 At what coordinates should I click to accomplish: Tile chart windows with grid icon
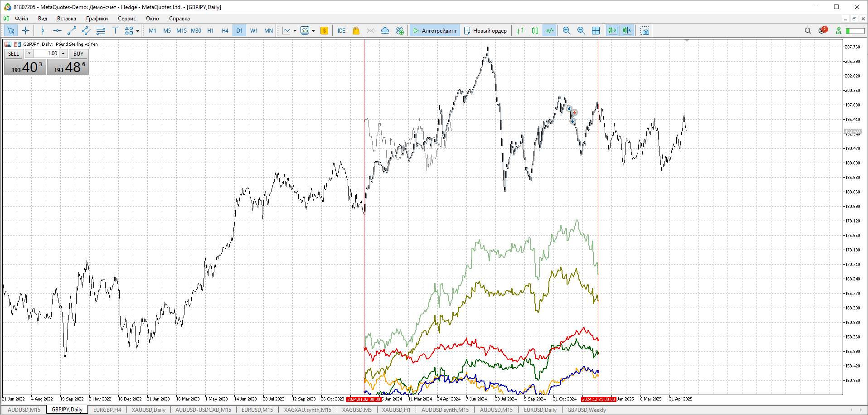[596, 31]
